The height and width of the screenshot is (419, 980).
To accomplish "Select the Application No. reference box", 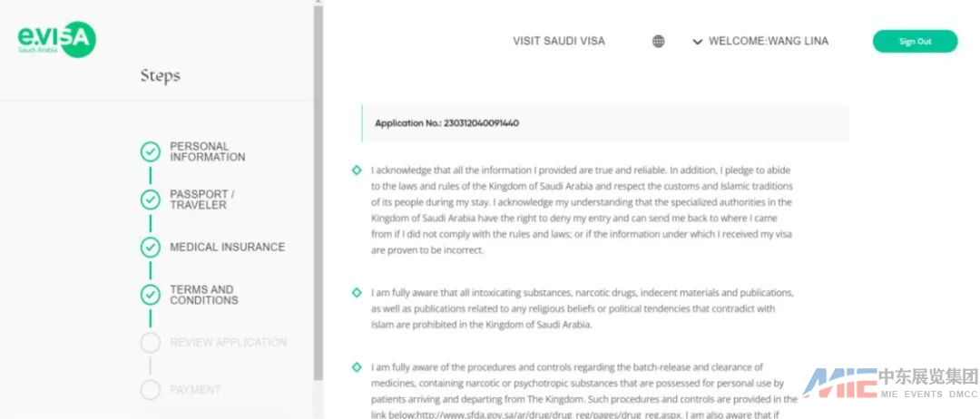I will tap(604, 123).
